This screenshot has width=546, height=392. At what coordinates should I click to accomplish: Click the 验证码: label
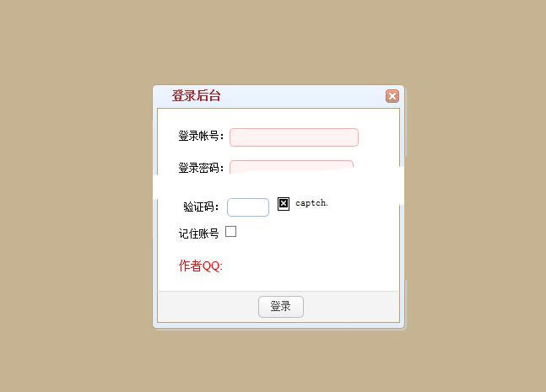click(x=201, y=207)
